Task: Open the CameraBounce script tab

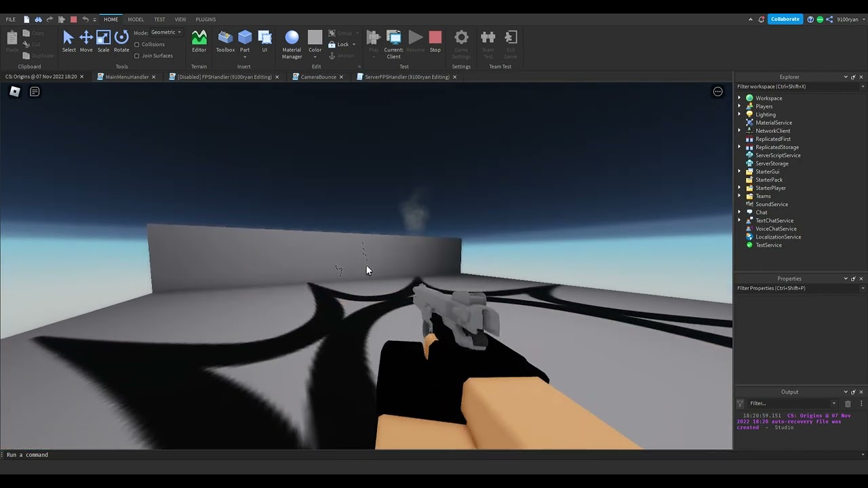Action: coord(318,77)
